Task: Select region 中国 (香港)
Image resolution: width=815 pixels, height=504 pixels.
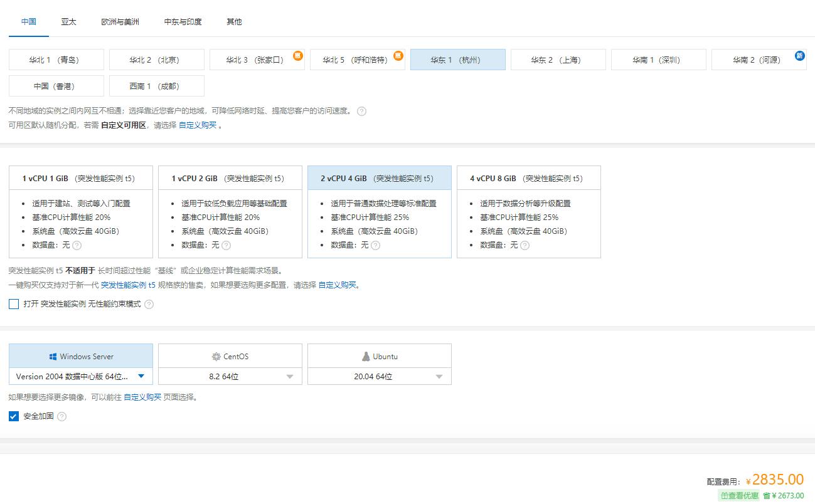Action: 56,86
